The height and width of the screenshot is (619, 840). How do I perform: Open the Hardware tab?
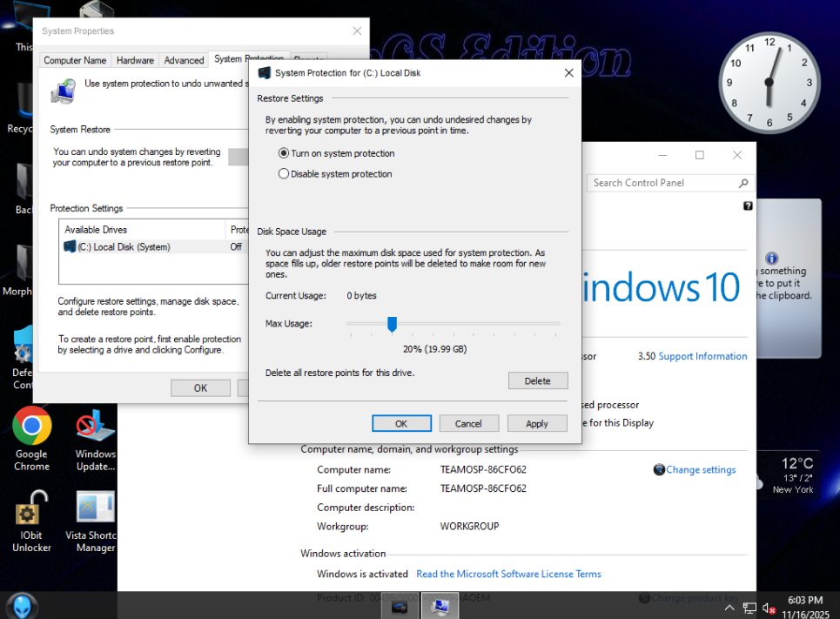tap(135, 61)
